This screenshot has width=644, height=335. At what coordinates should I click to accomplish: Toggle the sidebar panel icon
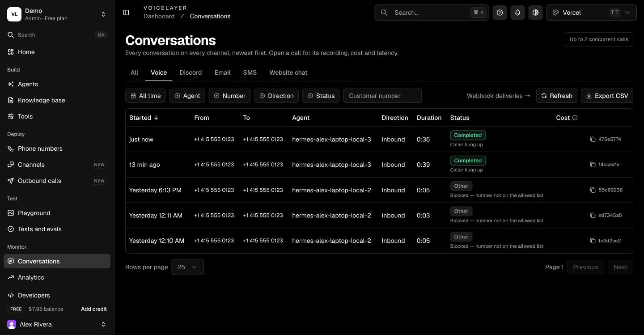click(x=126, y=13)
